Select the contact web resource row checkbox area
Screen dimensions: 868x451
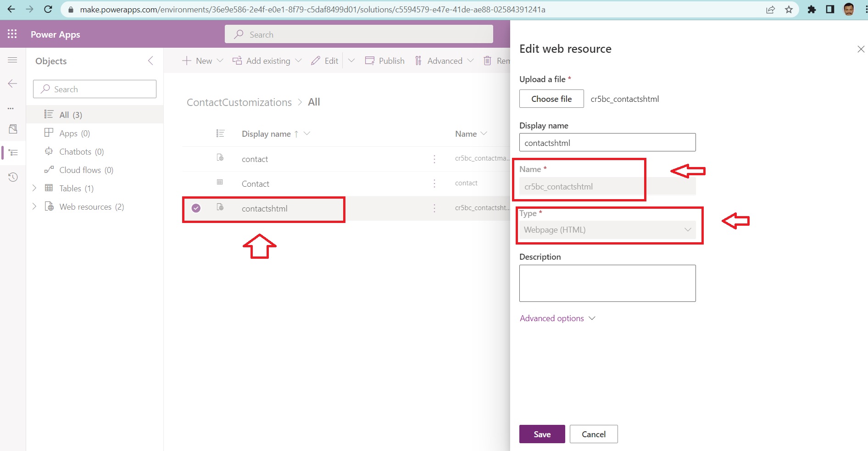pyautogui.click(x=196, y=159)
